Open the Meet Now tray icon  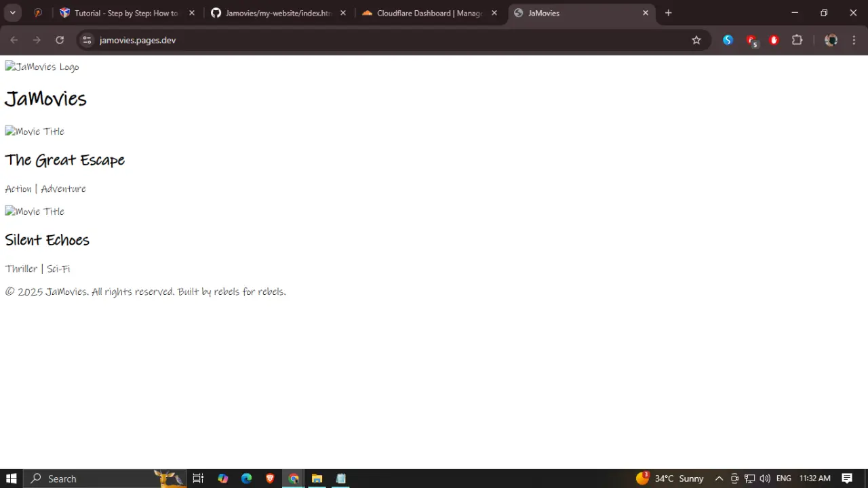pos(734,479)
